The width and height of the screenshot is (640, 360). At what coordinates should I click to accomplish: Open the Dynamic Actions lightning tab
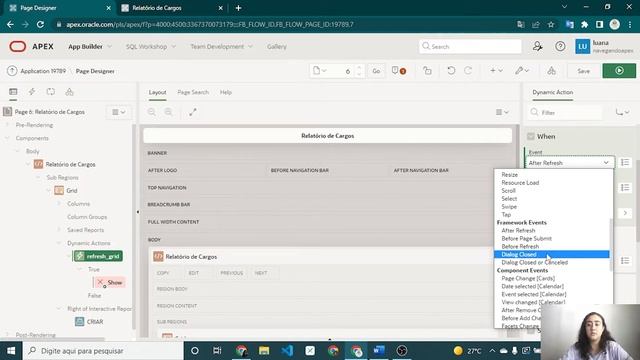pyautogui.click(x=32, y=92)
